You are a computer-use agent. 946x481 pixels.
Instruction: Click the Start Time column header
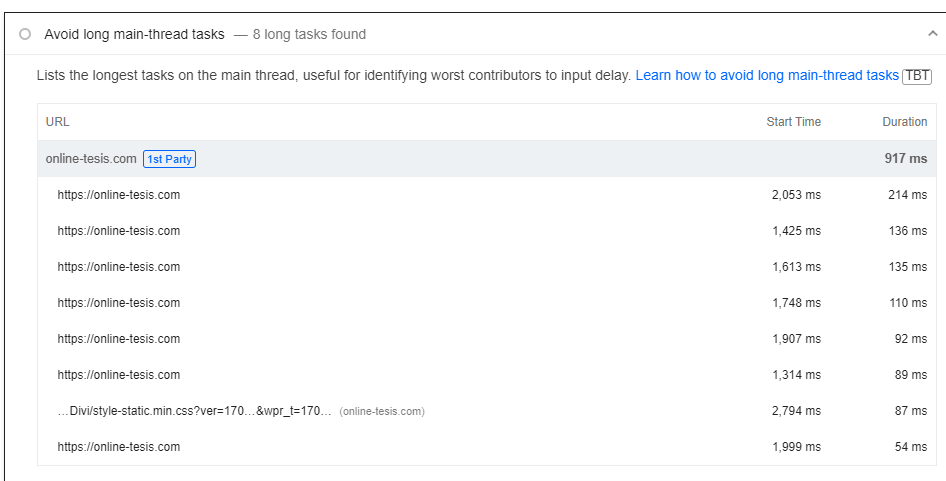point(793,122)
